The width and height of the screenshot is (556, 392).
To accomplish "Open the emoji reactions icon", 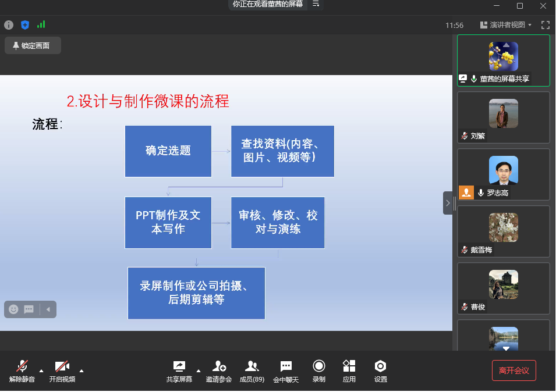I will (13, 309).
